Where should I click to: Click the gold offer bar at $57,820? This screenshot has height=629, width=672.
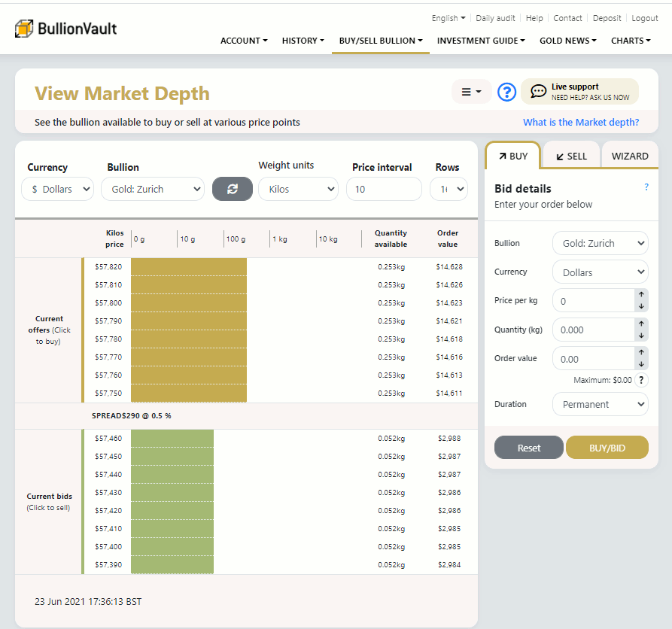(189, 267)
